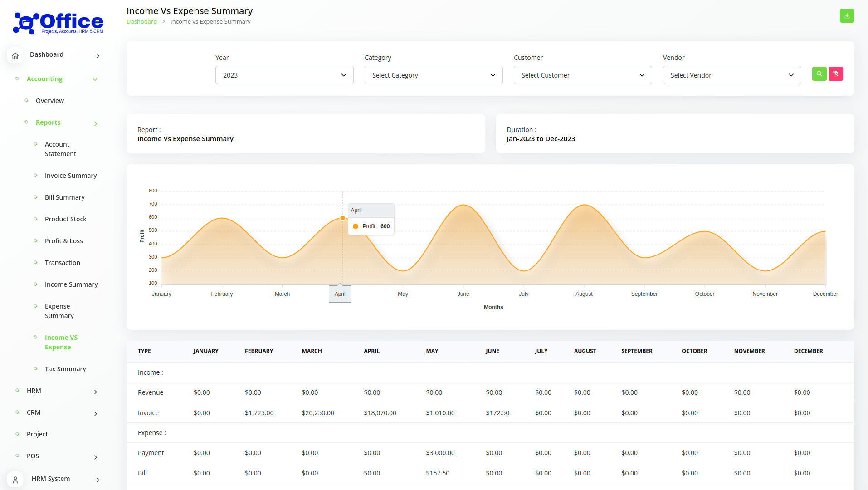The image size is (868, 490).
Task: Click the Dashboard home icon
Action: tap(15, 55)
